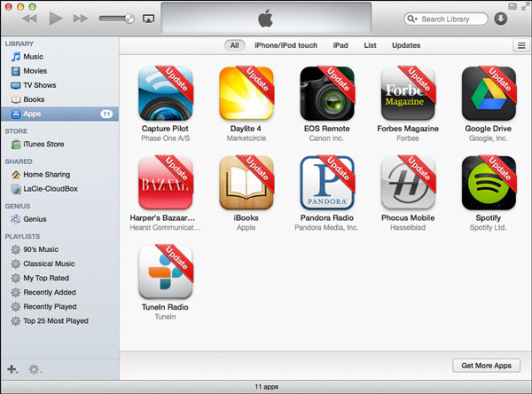
Task: Open the downloads arrow button
Action: point(501,19)
